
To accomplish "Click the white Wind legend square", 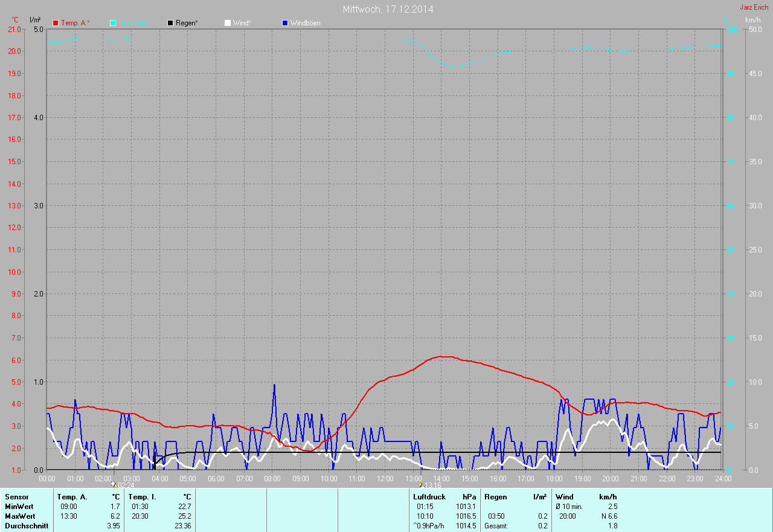I will (x=228, y=23).
